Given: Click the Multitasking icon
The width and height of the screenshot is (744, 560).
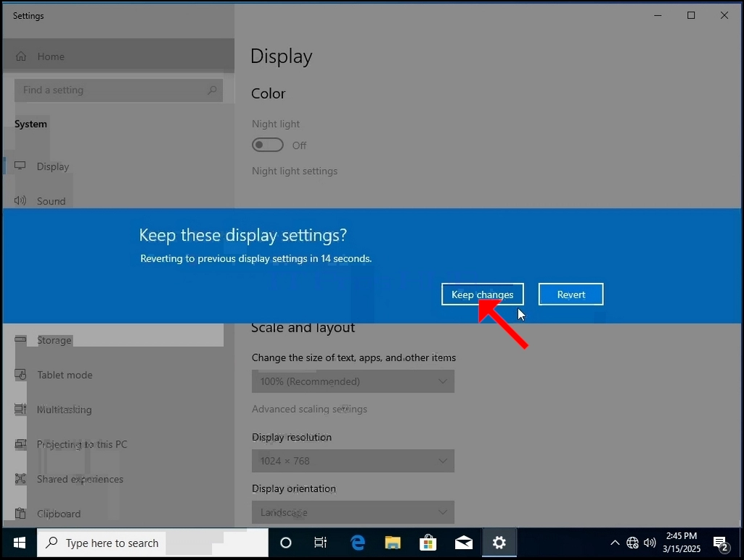Looking at the screenshot, I should point(20,409).
